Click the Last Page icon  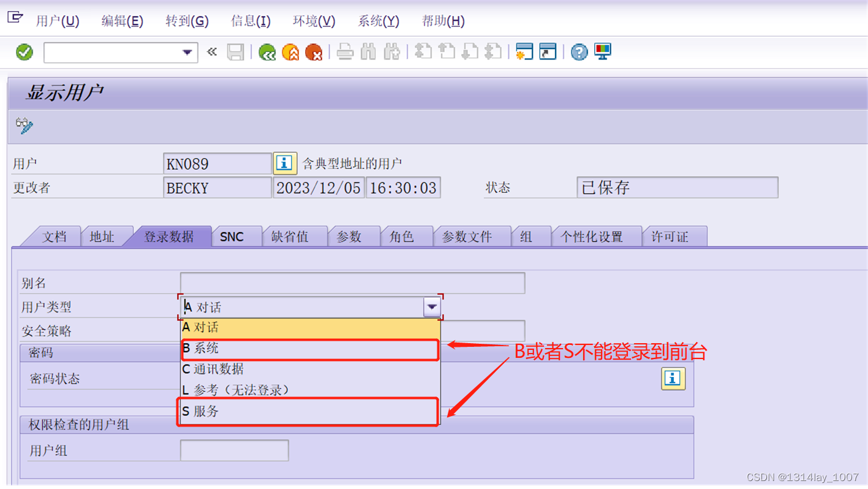pyautogui.click(x=493, y=51)
